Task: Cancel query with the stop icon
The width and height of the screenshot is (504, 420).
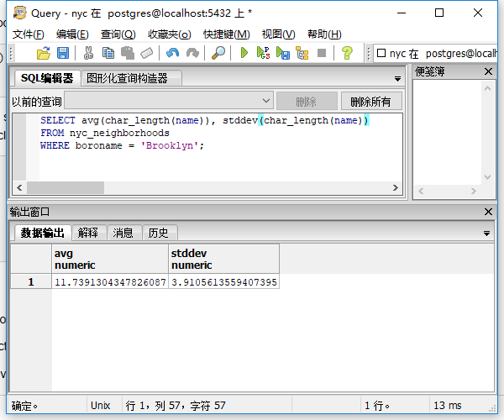Action: pyautogui.click(x=322, y=53)
